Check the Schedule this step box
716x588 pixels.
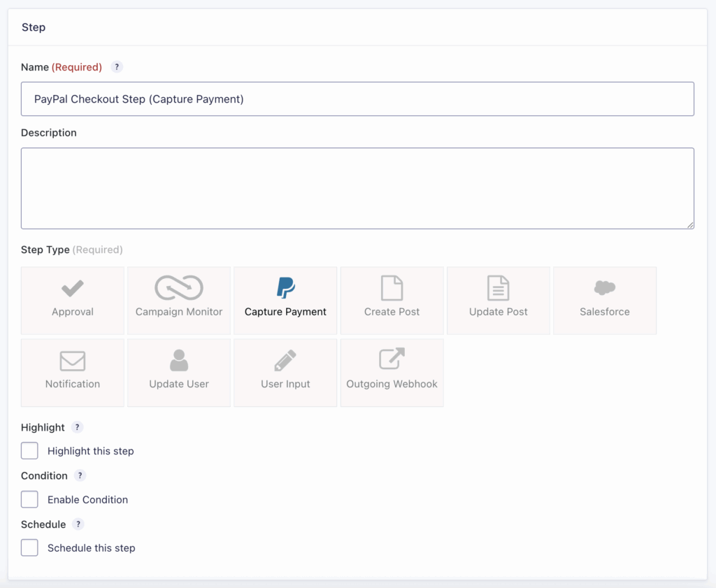pyautogui.click(x=29, y=547)
